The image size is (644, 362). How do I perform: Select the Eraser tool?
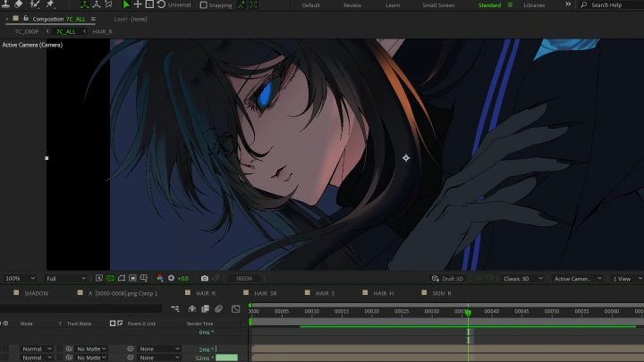pos(19,4)
